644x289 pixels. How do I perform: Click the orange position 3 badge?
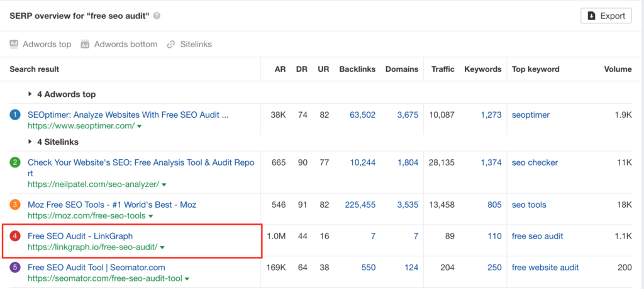[15, 205]
